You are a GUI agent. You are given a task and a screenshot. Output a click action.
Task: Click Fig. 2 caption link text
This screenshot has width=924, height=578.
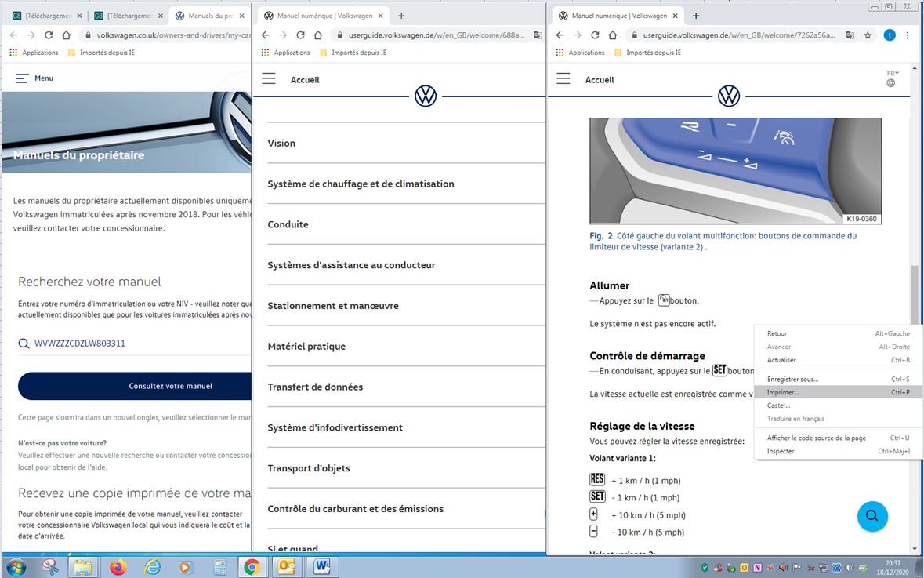(x=723, y=242)
